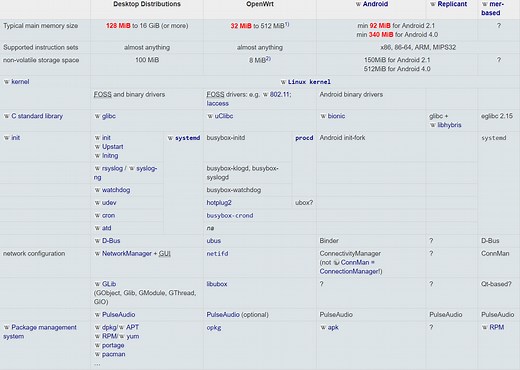Open the C standard library link
Screen dimensions: 520x370
tap(37, 116)
